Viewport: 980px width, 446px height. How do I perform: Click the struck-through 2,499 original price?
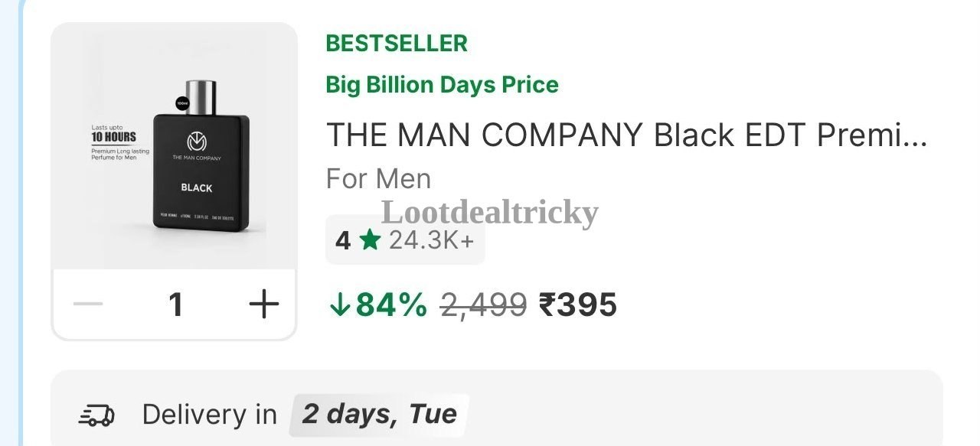(x=484, y=306)
